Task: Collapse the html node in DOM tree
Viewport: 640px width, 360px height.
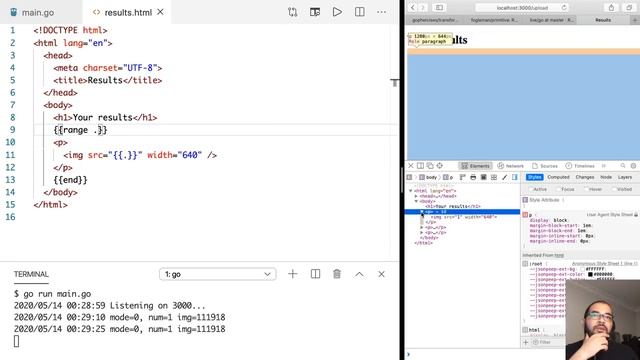Action: (x=411, y=191)
